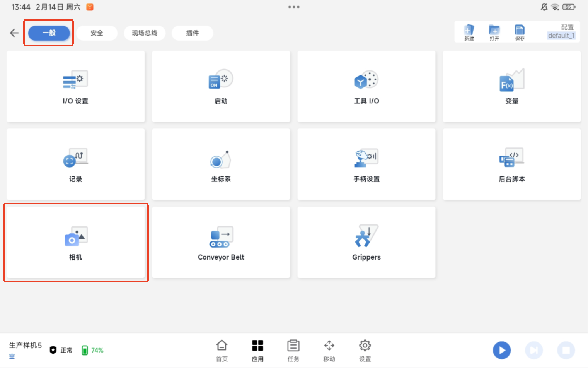Open the I/O 设置 tile
Viewport: 588px width, 368px height.
coord(76,87)
